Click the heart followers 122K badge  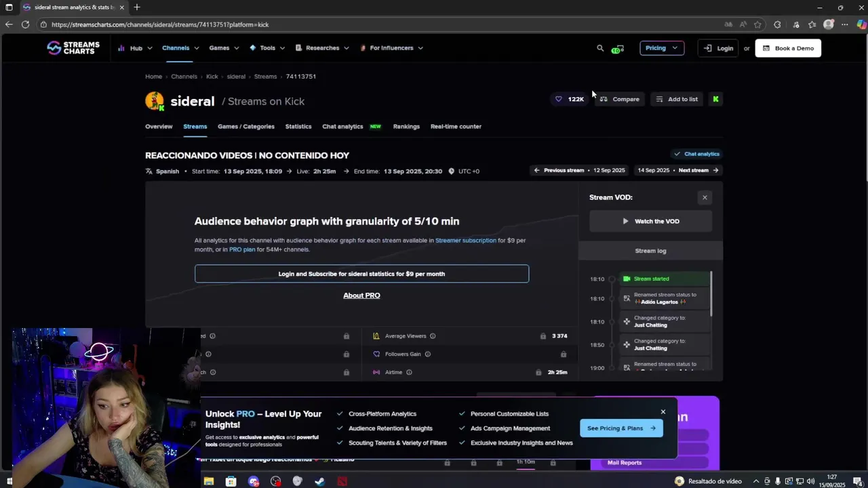click(x=570, y=99)
